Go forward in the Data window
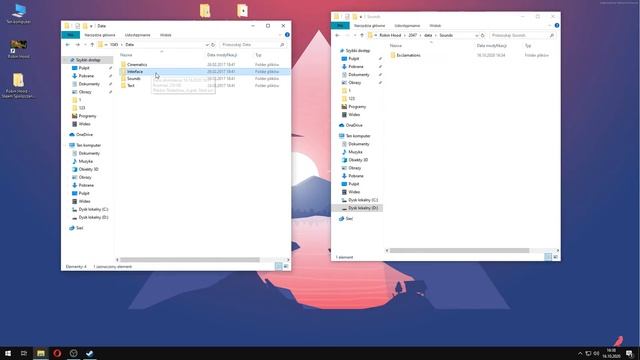Image resolution: width=640 pixels, height=360 pixels. (78, 44)
